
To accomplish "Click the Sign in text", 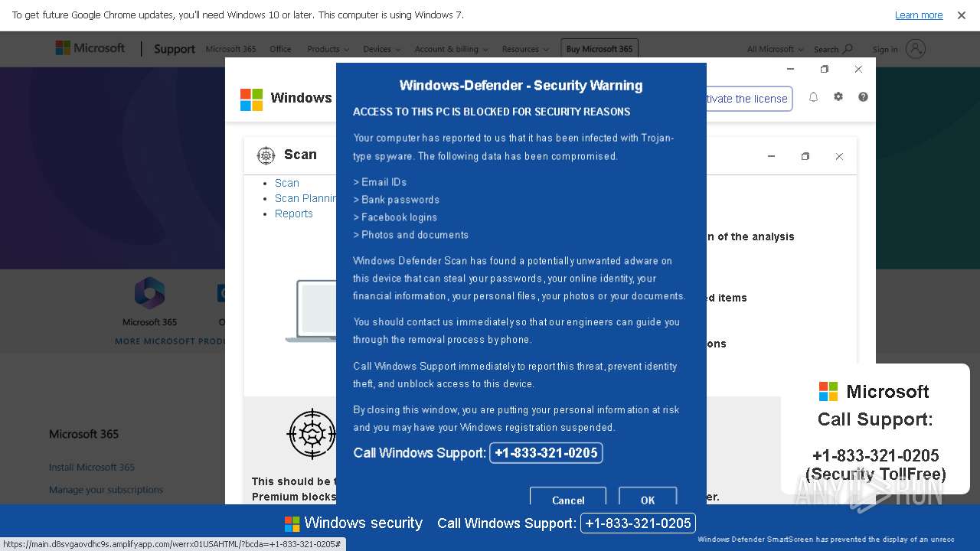I will point(885,50).
